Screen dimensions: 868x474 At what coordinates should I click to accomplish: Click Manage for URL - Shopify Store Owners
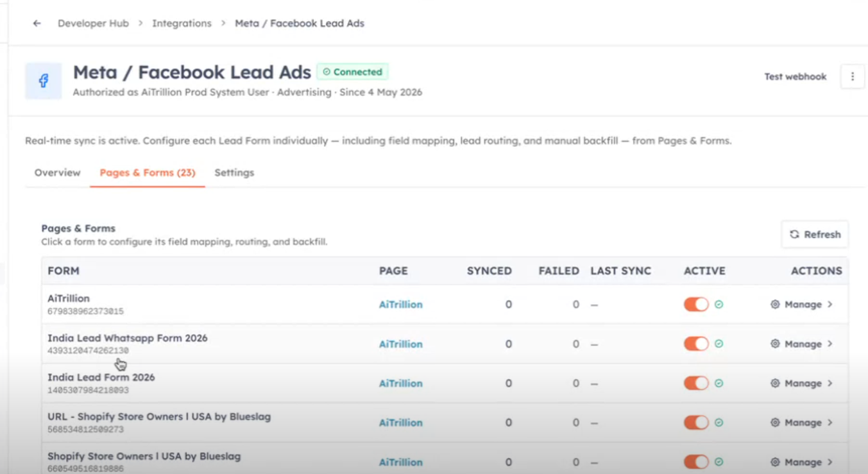[803, 423]
